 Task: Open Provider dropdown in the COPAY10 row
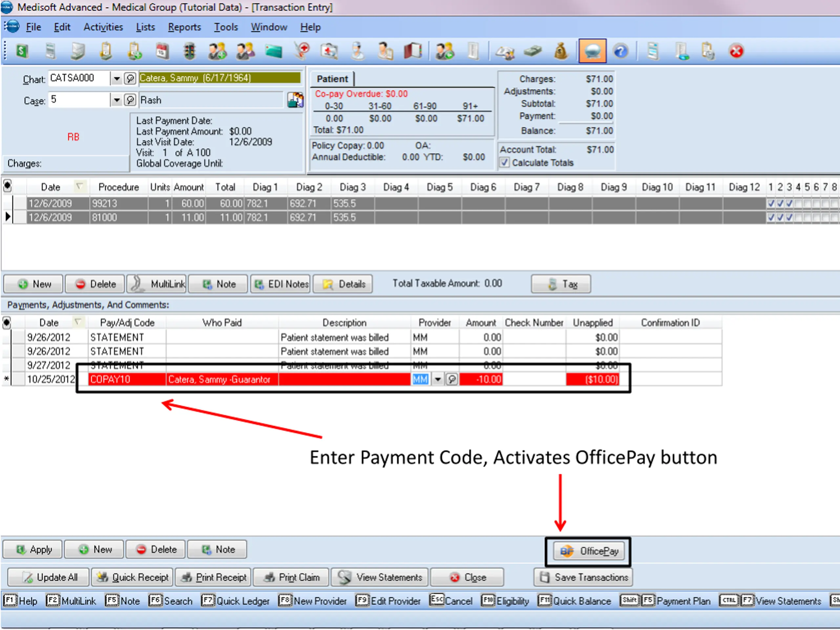point(438,379)
